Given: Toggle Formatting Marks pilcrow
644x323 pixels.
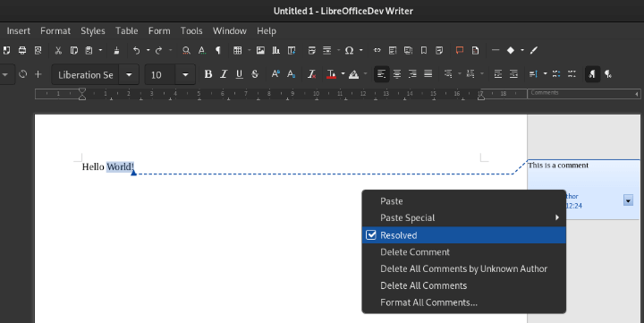Looking at the screenshot, I should [x=217, y=50].
